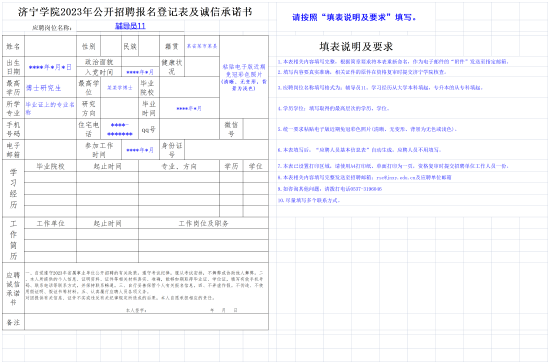
Task: Select the hint text '毕业证上的专业名称'
Action: 50,108
